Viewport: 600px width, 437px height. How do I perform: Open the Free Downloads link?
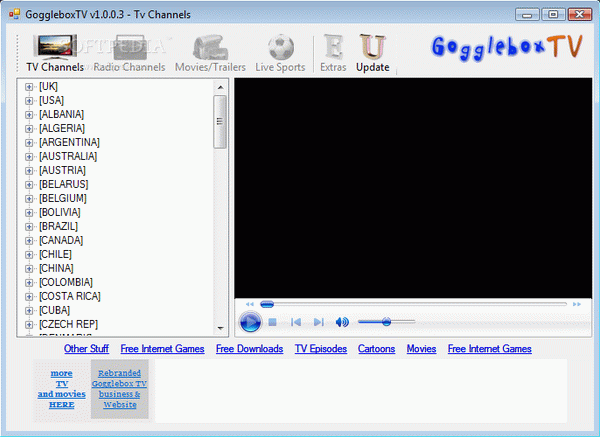click(x=249, y=349)
